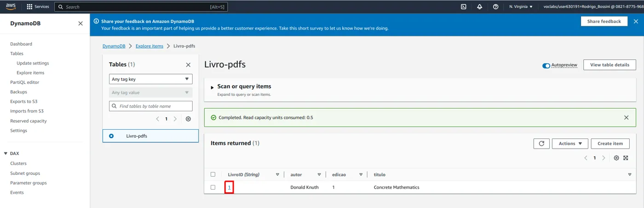Open the Any tag key dropdown
Viewport: 644px width, 208px height.
coord(150,79)
